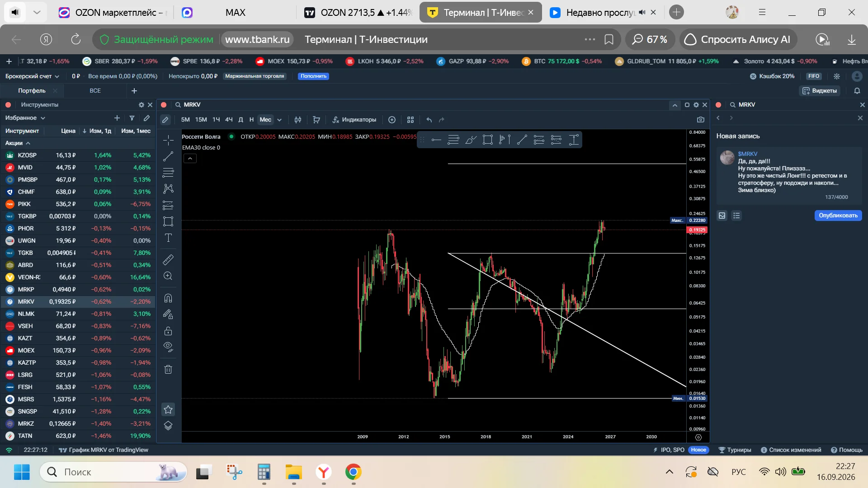Expand the Избранное watchlist dropdown
Image resolution: width=868 pixels, height=488 pixels.
click(25, 118)
